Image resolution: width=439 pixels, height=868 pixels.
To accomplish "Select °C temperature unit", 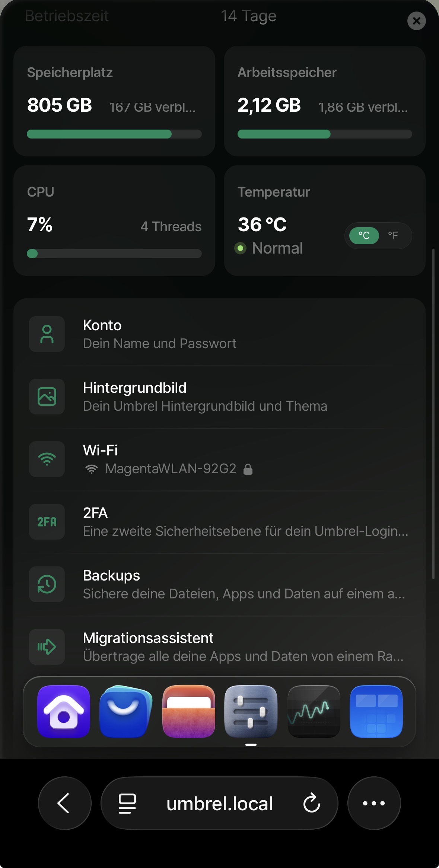I will click(x=364, y=235).
